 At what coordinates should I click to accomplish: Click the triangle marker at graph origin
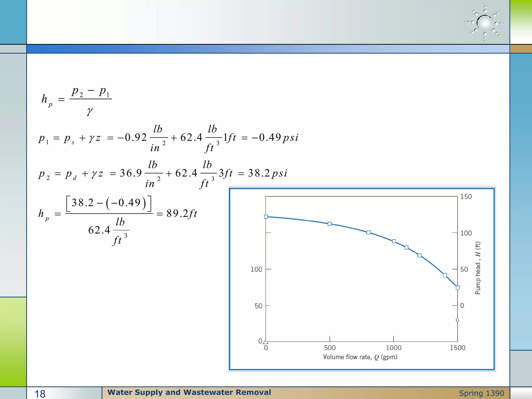point(265,342)
